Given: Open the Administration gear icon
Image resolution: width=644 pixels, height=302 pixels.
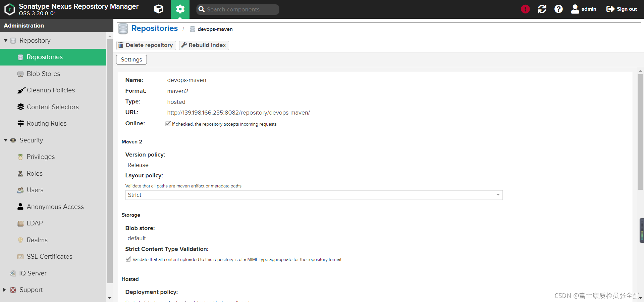Looking at the screenshot, I should click(x=180, y=9).
